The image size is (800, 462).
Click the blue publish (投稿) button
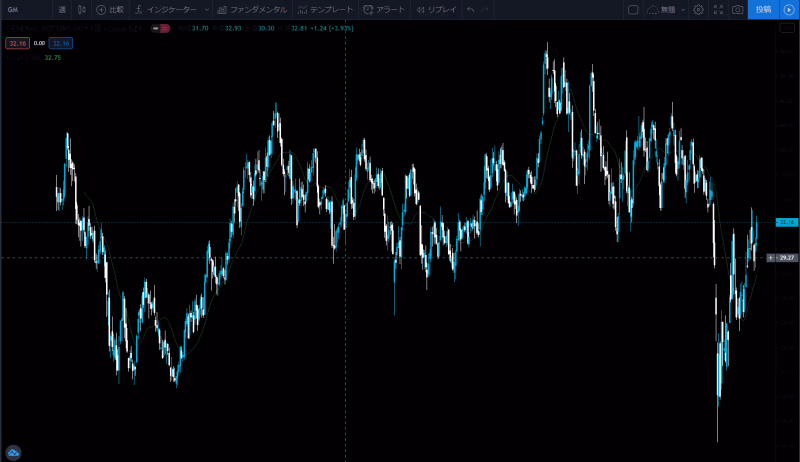(x=763, y=9)
